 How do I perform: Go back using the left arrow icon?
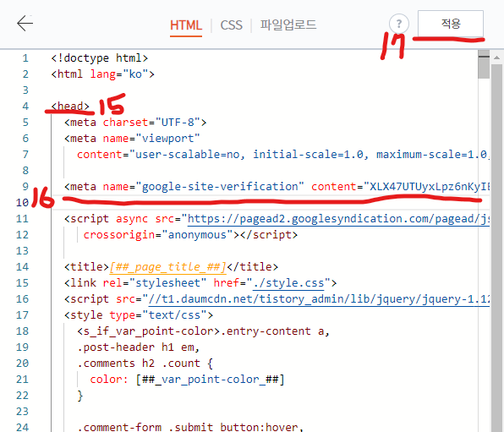click(x=25, y=24)
